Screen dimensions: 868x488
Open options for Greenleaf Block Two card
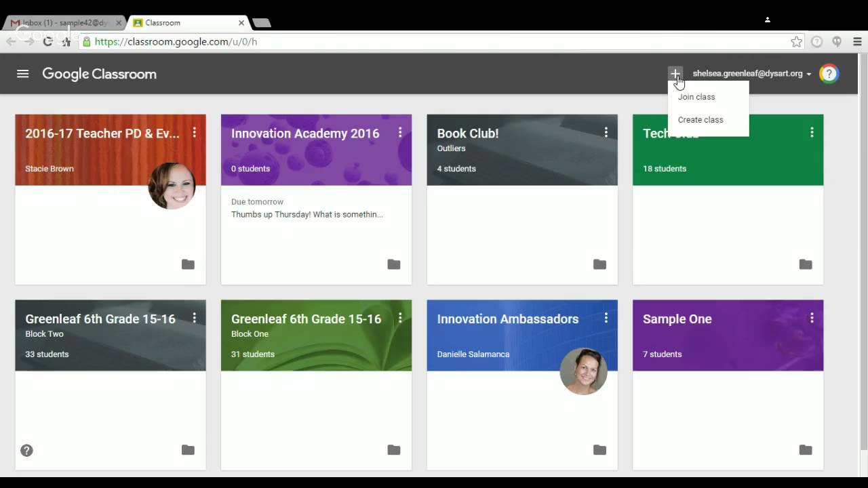tap(194, 318)
